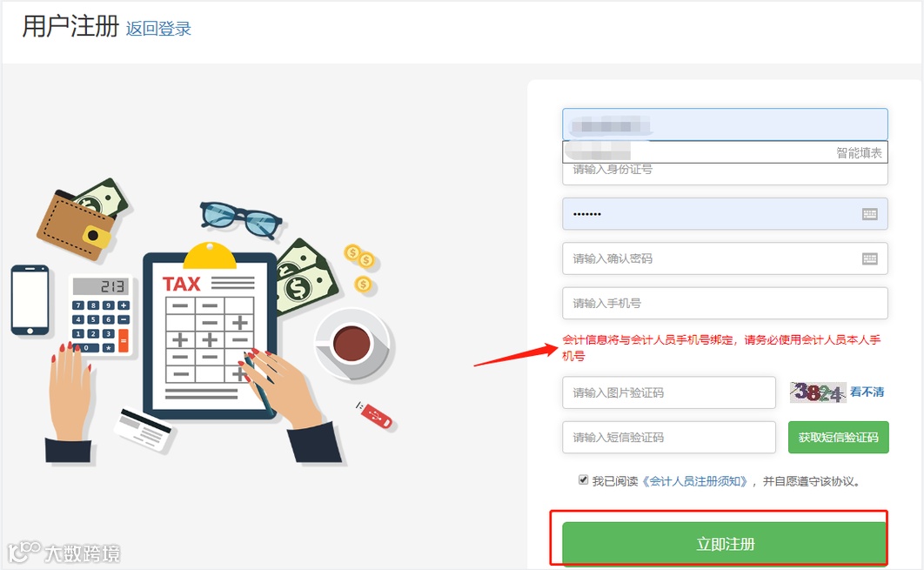This screenshot has height=570, width=924.
Task: Click the 返回登录 link
Action: pos(158,29)
